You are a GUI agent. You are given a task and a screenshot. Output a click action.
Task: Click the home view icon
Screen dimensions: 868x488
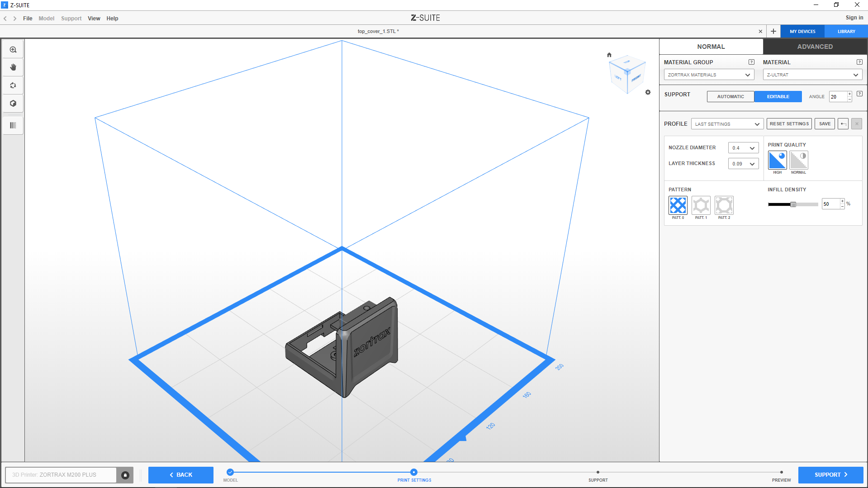609,55
